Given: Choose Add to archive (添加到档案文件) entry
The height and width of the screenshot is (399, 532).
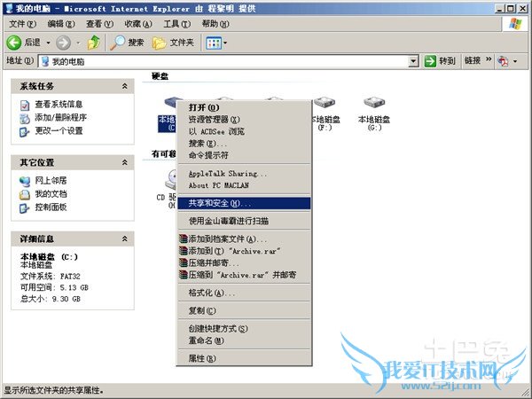Looking at the screenshot, I should point(245,239).
